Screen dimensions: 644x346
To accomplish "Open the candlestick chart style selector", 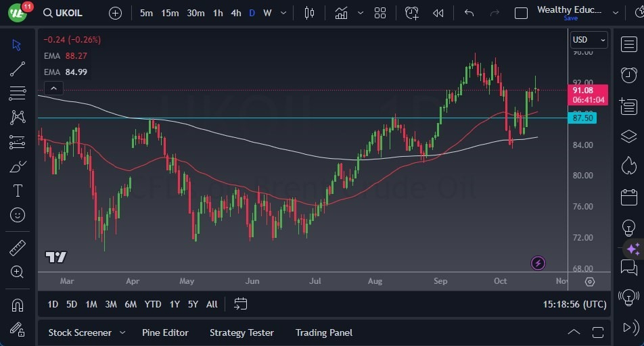I will (x=310, y=13).
